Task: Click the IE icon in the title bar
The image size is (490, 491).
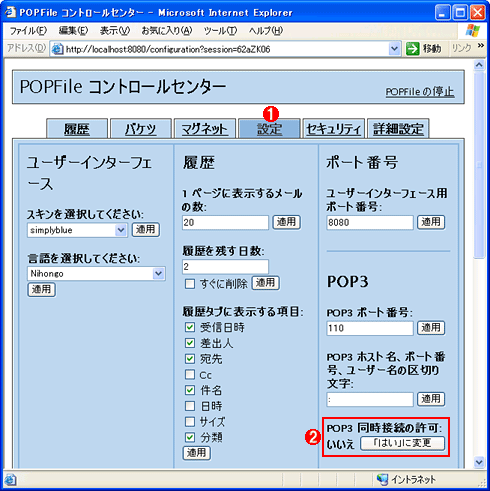Action: (x=10, y=12)
